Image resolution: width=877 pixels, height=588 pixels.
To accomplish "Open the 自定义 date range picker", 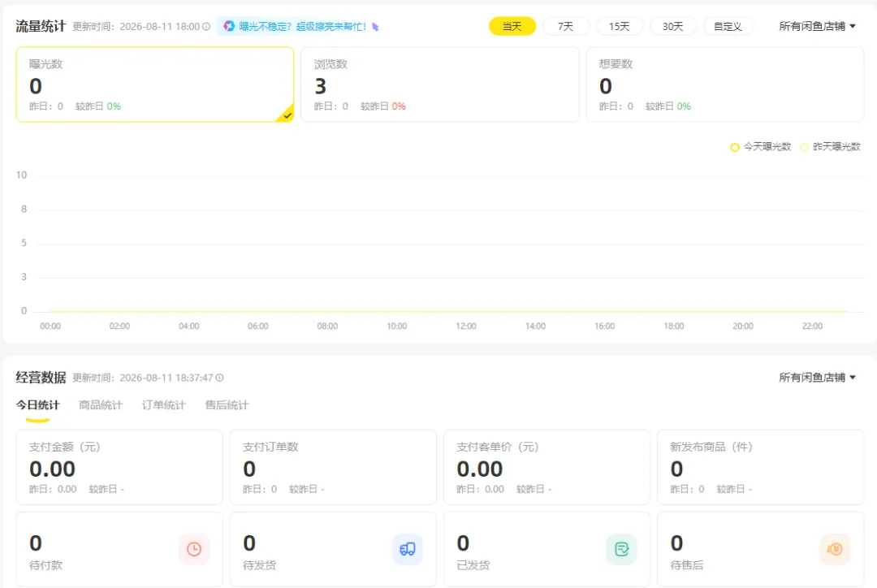I will tap(728, 26).
